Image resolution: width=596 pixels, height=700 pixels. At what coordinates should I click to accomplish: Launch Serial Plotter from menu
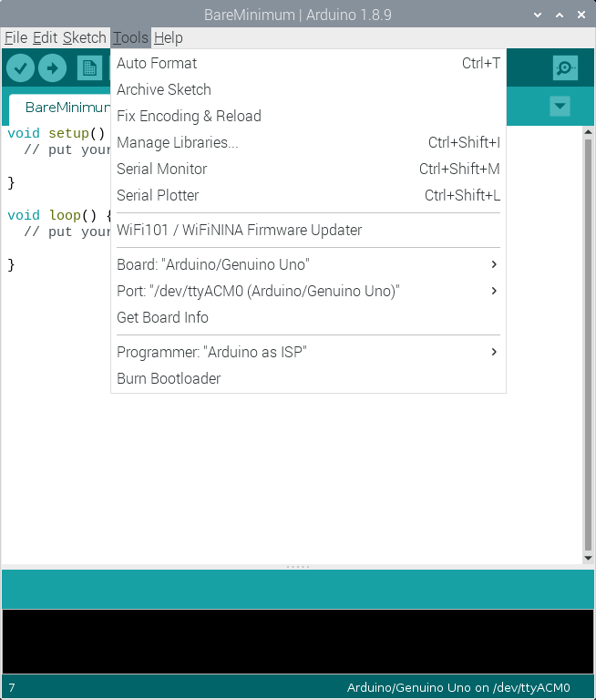click(308, 195)
